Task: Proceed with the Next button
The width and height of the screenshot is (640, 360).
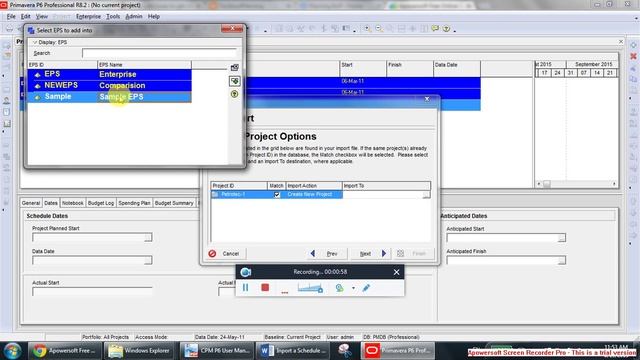Action: point(372,253)
